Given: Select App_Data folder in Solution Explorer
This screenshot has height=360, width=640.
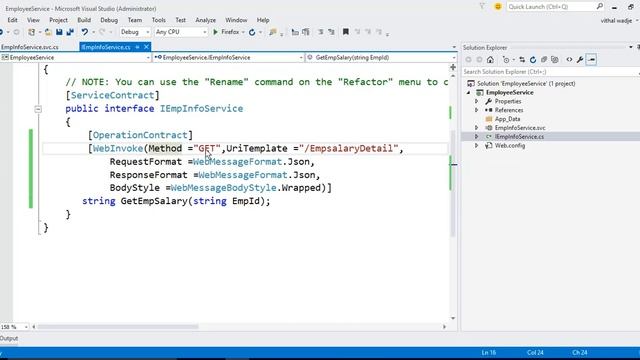Looking at the screenshot, I should pos(507,119).
